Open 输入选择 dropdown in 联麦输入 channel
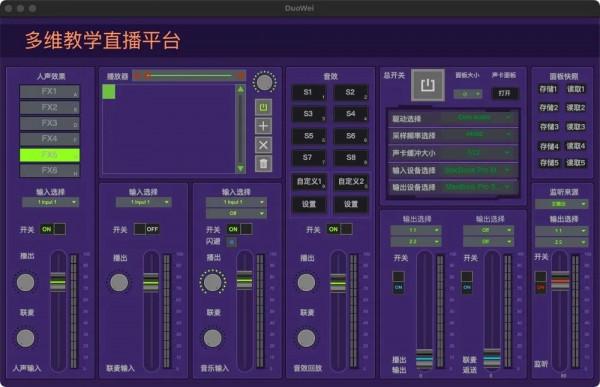The image size is (600, 387). (x=144, y=202)
